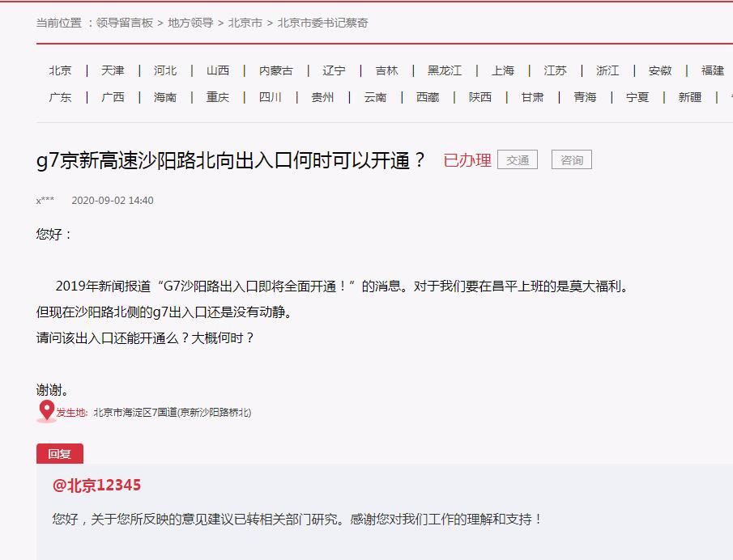This screenshot has width=733, height=560.
Task: Click the reply text starting 您好，关于您所反映
Action: [x=297, y=519]
